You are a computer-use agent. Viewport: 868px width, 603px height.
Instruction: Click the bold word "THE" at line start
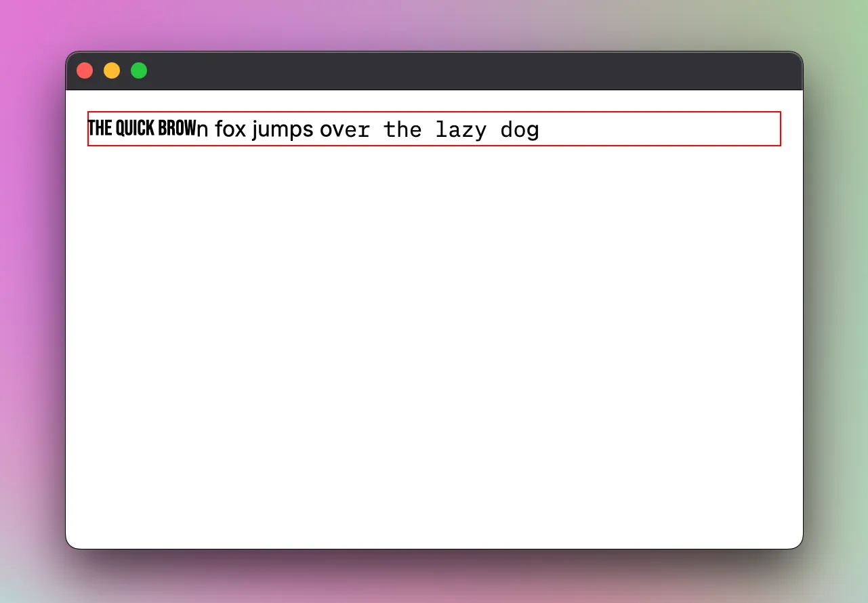click(100, 128)
